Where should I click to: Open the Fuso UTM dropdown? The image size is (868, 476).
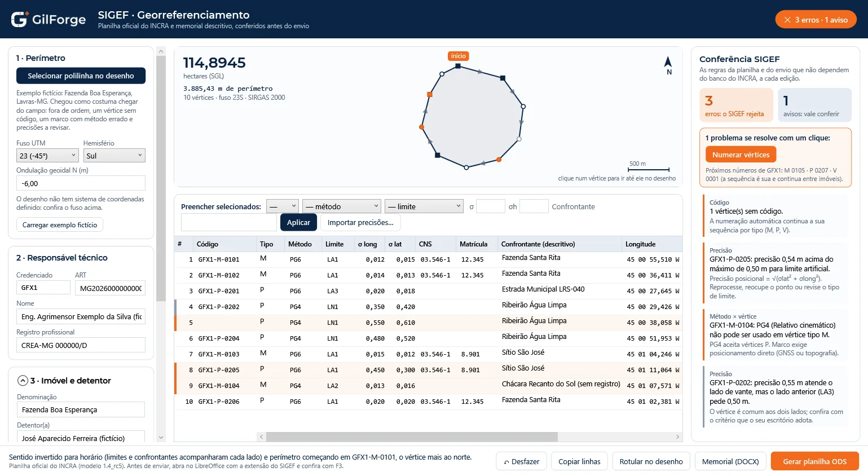[47, 155]
